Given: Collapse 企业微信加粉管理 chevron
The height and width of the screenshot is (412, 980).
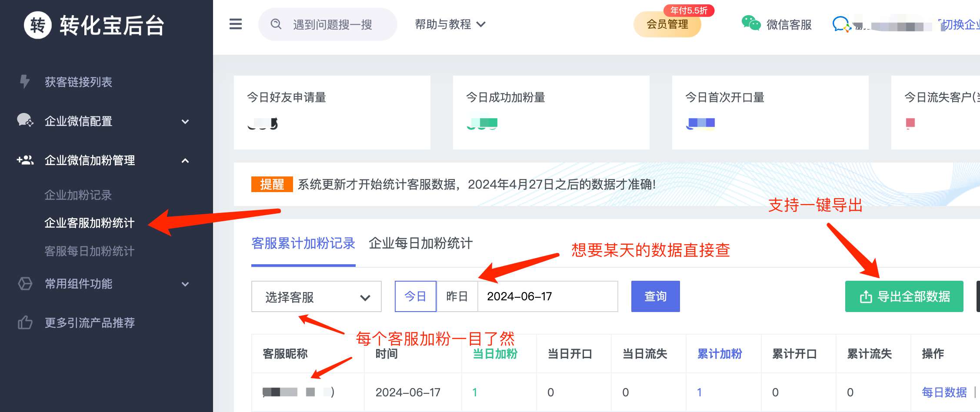Looking at the screenshot, I should click(185, 160).
